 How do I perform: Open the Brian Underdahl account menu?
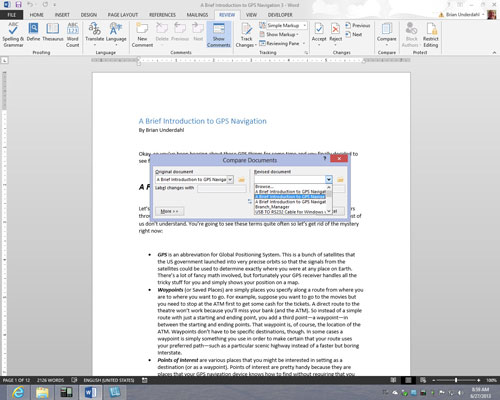point(465,15)
